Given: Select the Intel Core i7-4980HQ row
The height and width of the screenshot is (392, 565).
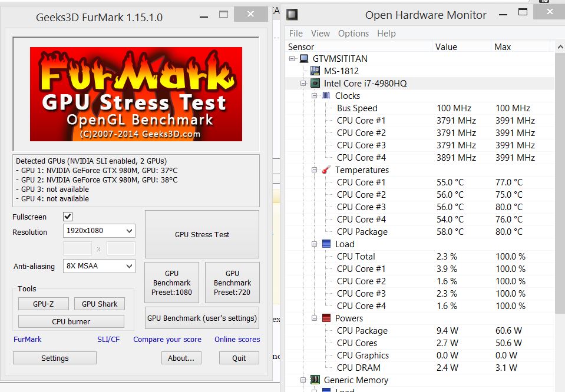Looking at the screenshot, I should pyautogui.click(x=420, y=84).
